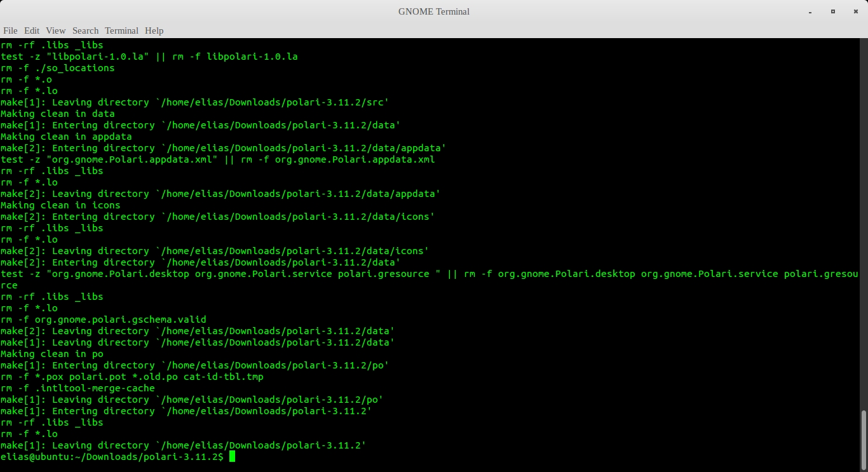Viewport: 868px width, 472px height.
Task: Click the 'GNOME Terminal' window title
Action: (x=434, y=11)
